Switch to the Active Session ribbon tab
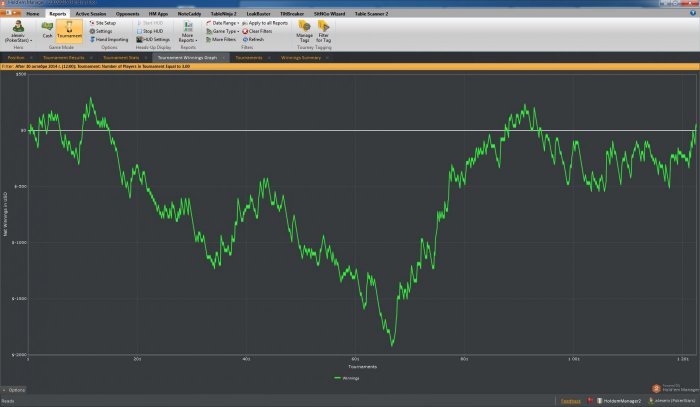 pos(90,14)
